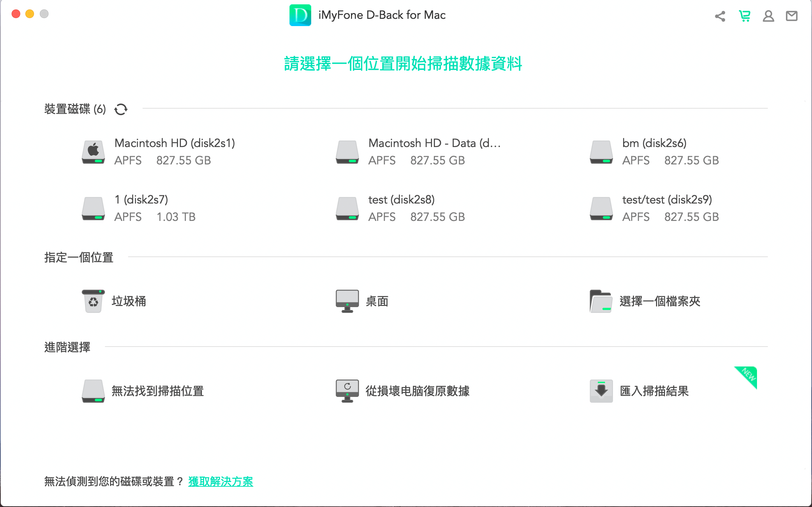Choose 無法找到掃描位置 advanced option
Viewport: 812px width, 507px height.
[145, 391]
